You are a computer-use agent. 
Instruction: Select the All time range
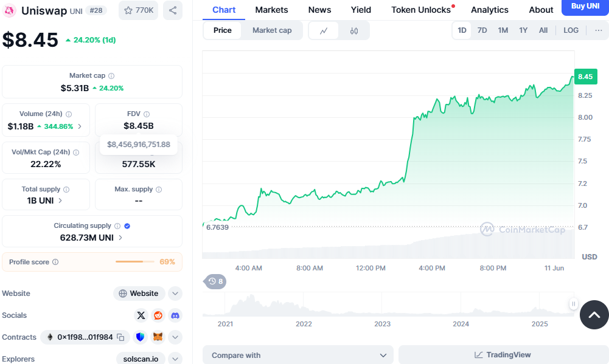click(x=543, y=30)
